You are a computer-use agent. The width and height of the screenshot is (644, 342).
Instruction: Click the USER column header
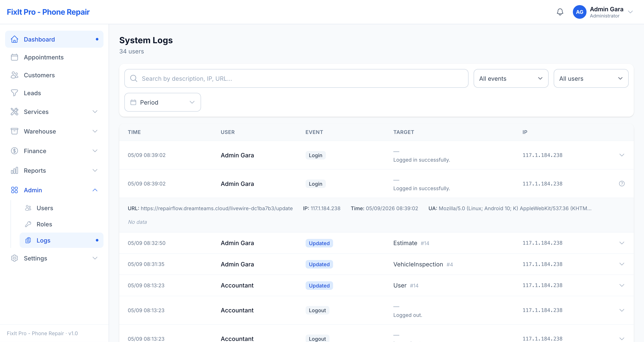pos(227,132)
